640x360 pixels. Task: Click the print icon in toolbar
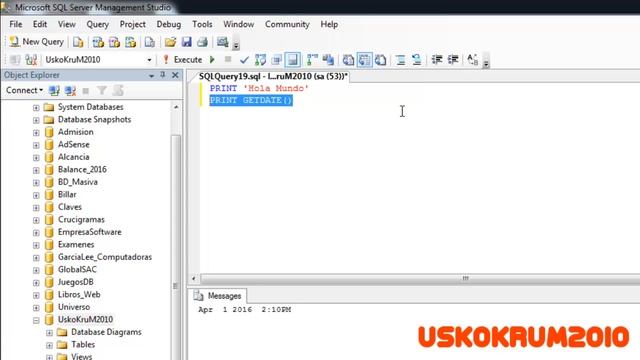pyautogui.click(x=202, y=42)
